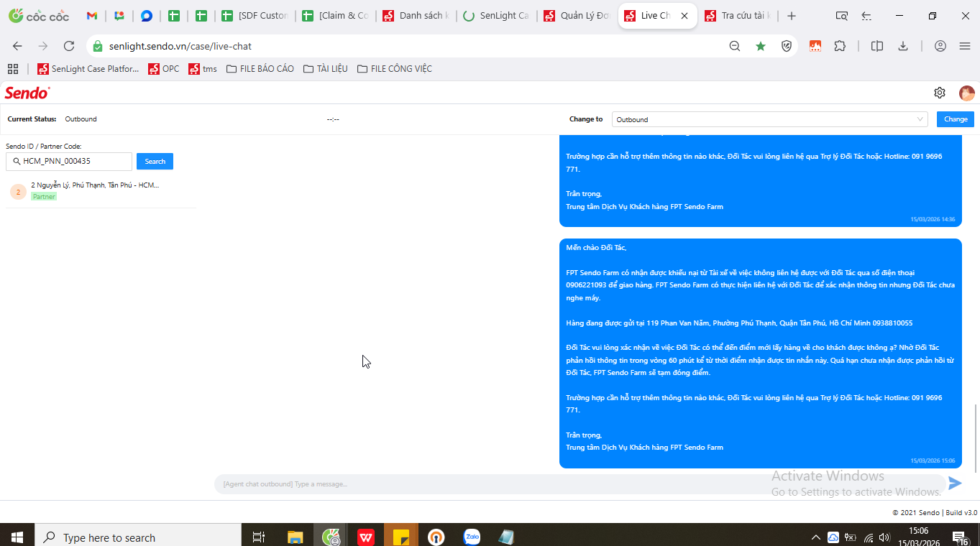980x546 pixels.
Task: Open the OPC bookmark
Action: pos(163,69)
